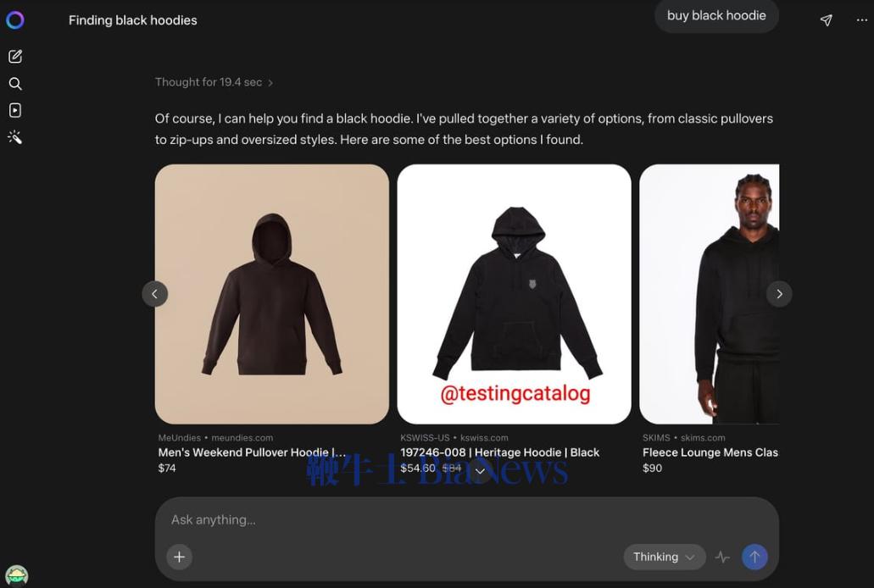Focus the 'Ask anything...' input field
This screenshot has height=588, width=874.
click(x=467, y=520)
